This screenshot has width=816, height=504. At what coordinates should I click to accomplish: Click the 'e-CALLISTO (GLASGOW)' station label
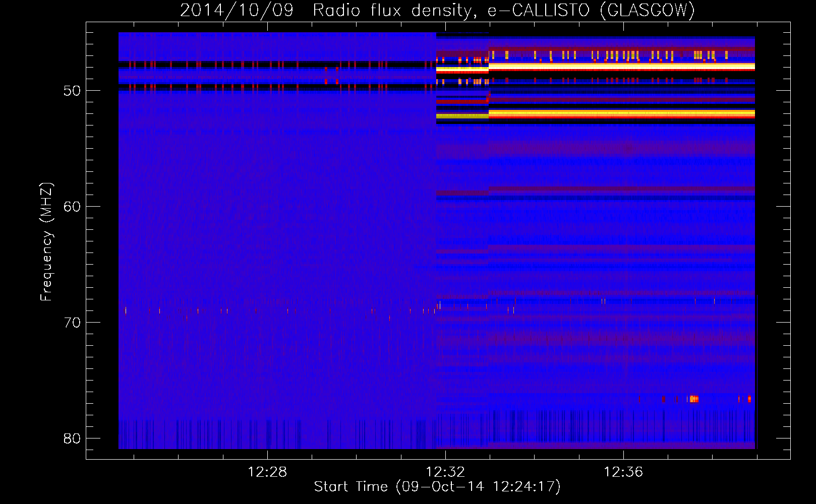tap(591, 10)
